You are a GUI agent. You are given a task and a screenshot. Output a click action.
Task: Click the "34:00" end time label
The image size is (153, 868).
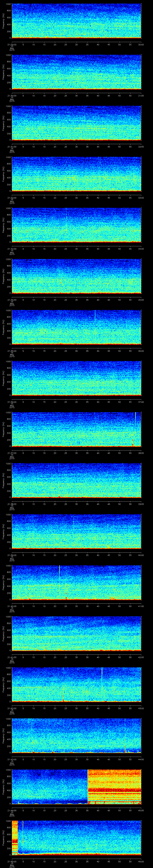coord(141,249)
